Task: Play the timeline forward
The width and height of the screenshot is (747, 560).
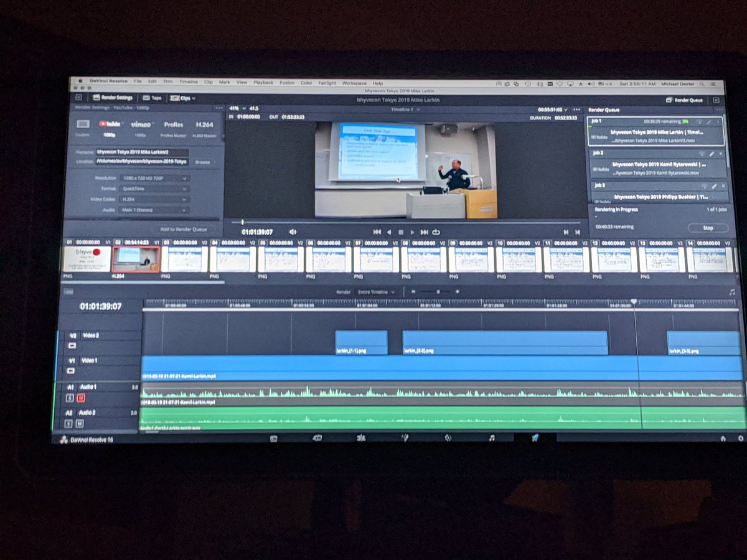Action: coord(412,232)
